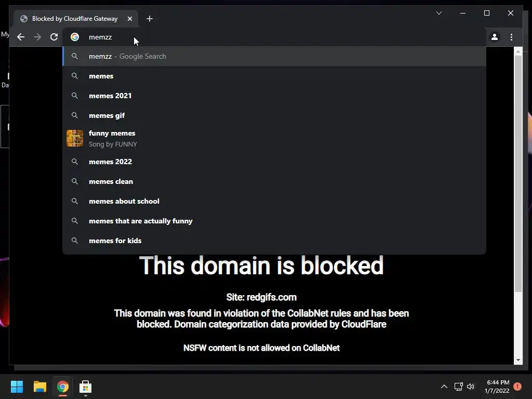Click the scrollbar up arrow
This screenshot has width=532, height=399.
(518, 51)
